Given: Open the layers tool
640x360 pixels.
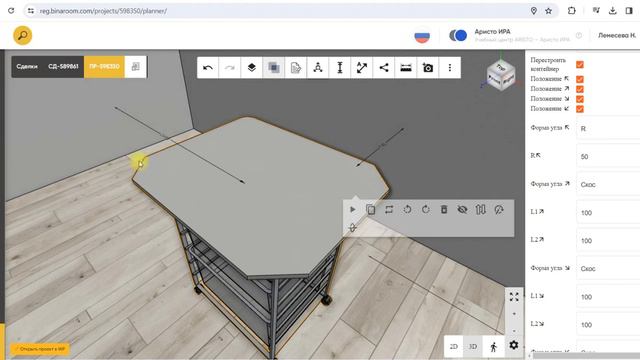Looking at the screenshot, I should point(251,68).
